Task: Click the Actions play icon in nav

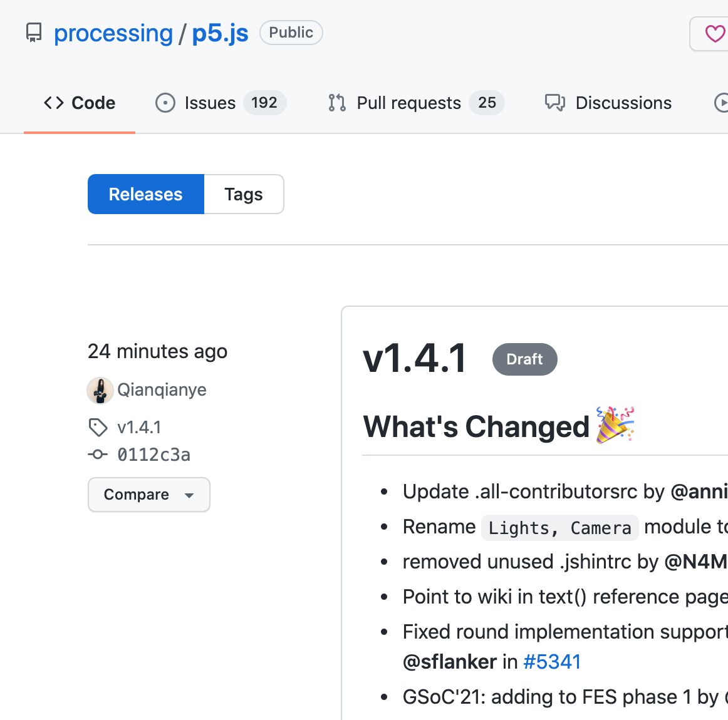Action: click(x=722, y=103)
